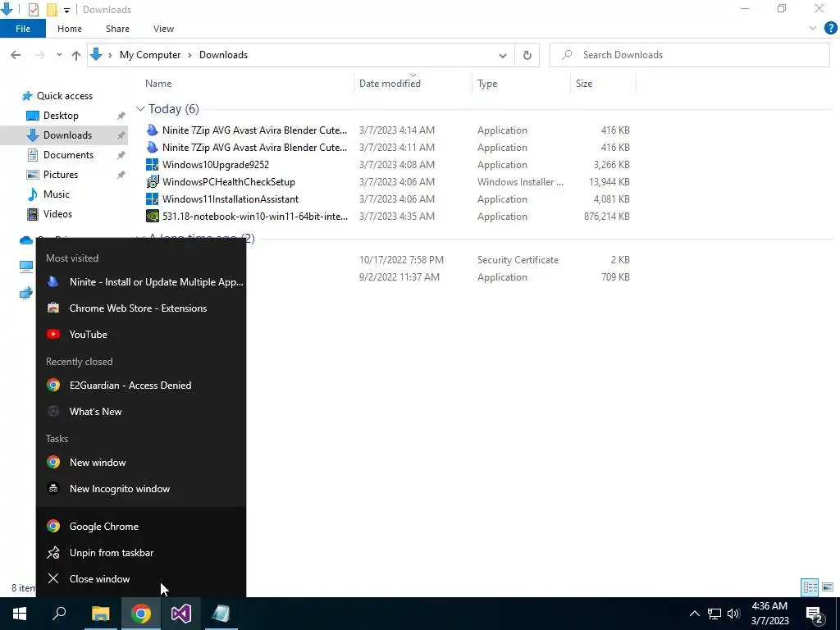Viewport: 840px width, 630px height.
Task: Choose New Incognito window task
Action: 141,489
